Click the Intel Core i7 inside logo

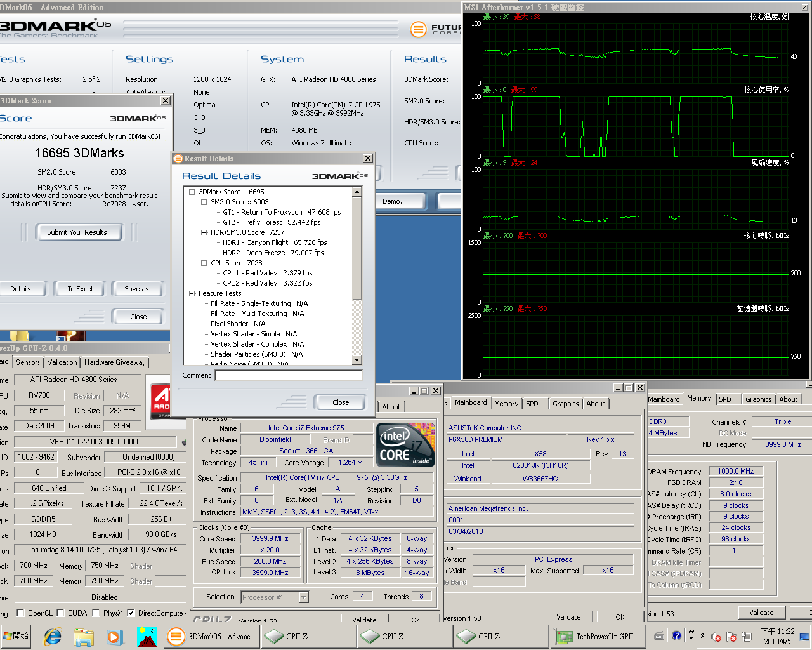coord(406,444)
